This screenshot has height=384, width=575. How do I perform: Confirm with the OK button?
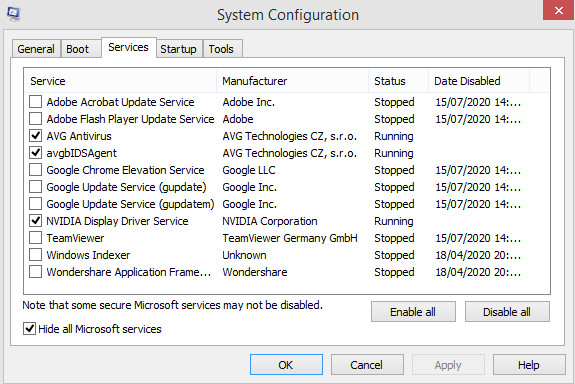[x=286, y=365]
